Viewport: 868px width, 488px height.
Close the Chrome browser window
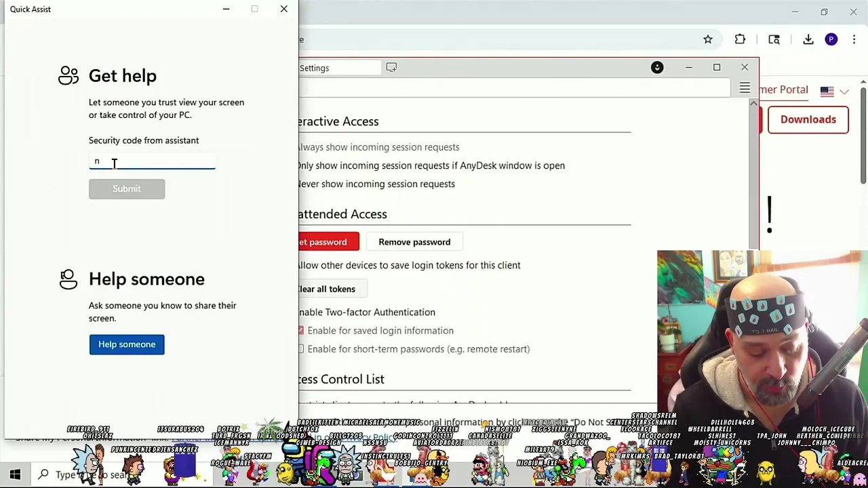click(853, 12)
